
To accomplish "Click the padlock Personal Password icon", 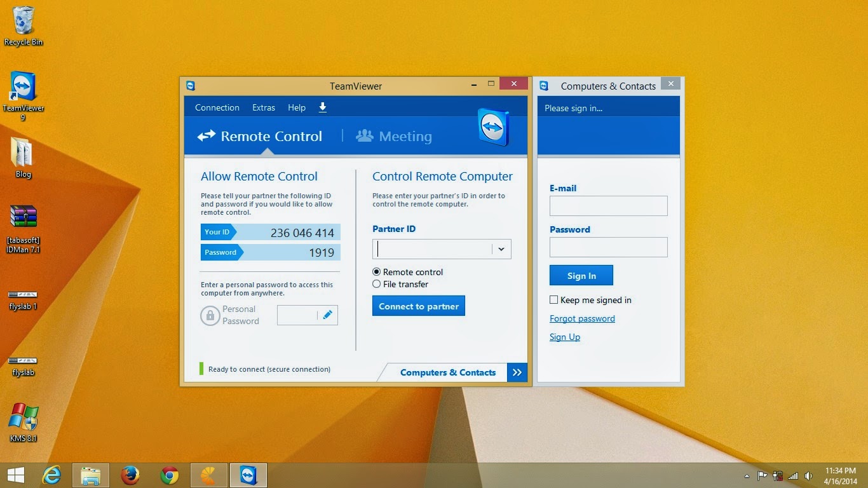I will (x=210, y=315).
